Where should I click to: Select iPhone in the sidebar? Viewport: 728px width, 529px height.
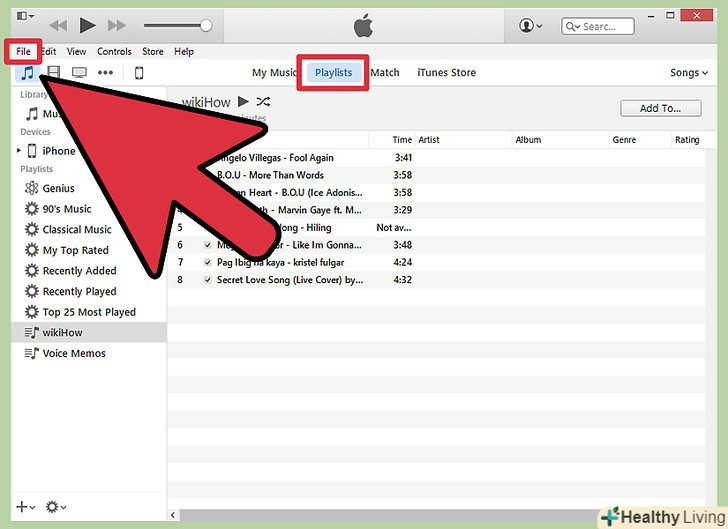[58, 151]
